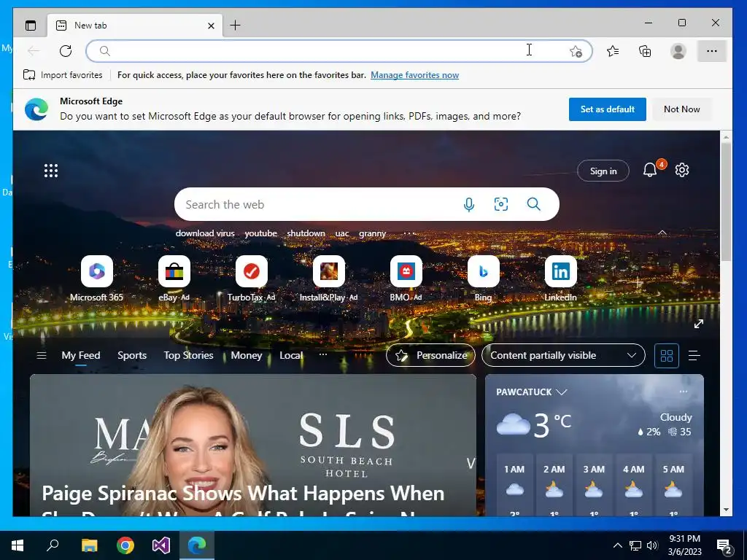Search suggestion download virus
Image resolution: width=747 pixels, height=560 pixels.
pyautogui.click(x=205, y=233)
